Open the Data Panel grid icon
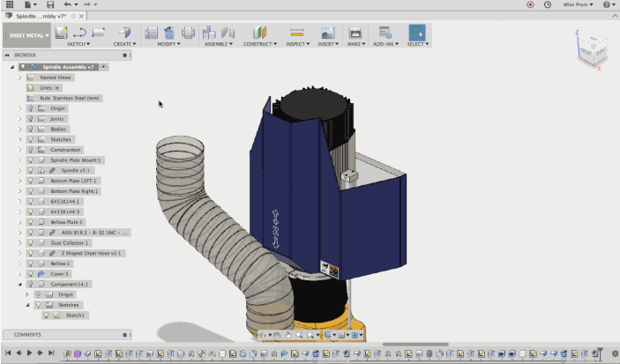 point(10,4)
